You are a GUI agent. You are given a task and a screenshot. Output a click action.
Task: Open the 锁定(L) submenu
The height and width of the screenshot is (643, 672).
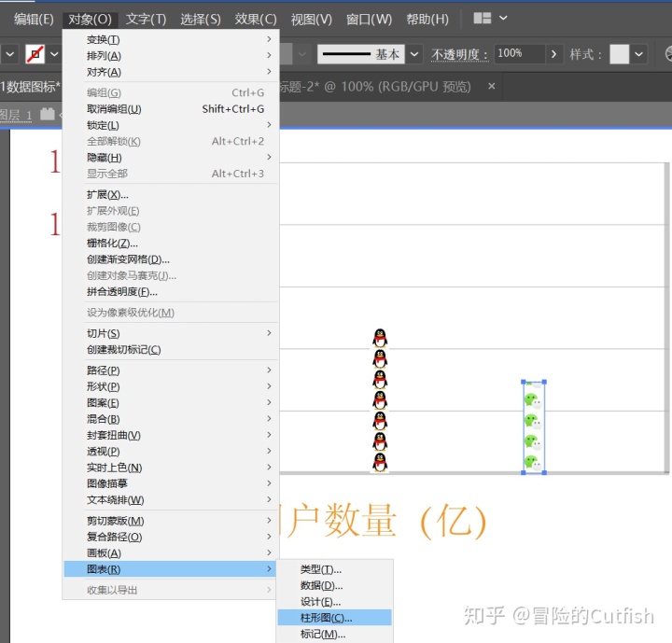pyautogui.click(x=171, y=125)
